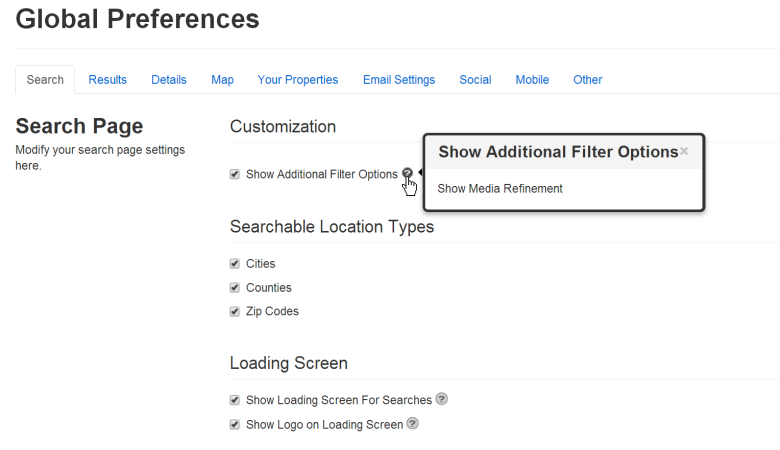Image resolution: width=780 pixels, height=450 pixels.
Task: Open the Your Properties tab
Action: coord(298,80)
